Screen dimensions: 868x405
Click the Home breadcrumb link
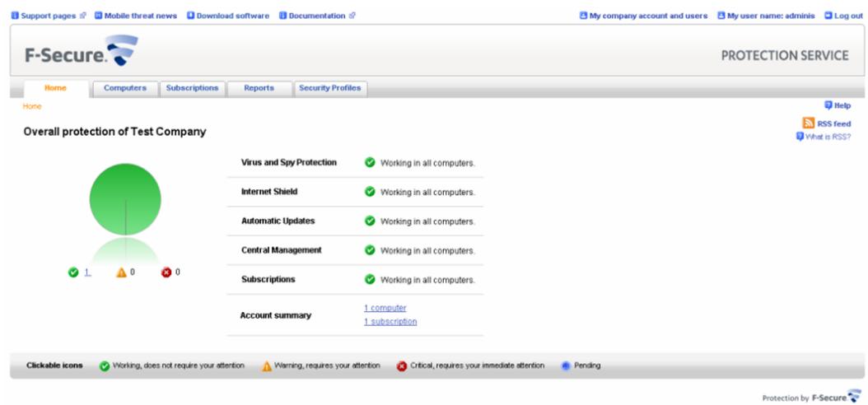point(32,106)
